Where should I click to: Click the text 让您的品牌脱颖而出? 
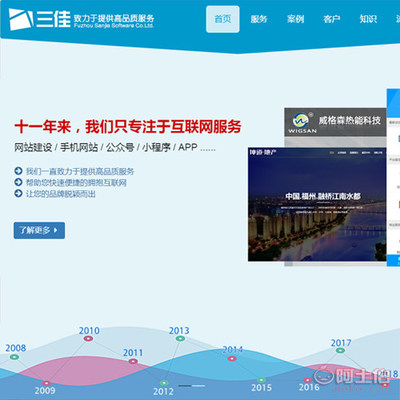[x=61, y=194]
